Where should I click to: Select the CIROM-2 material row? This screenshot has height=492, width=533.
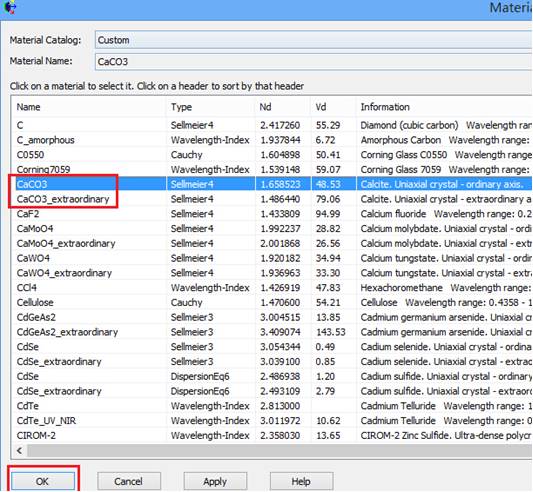pyautogui.click(x=272, y=436)
